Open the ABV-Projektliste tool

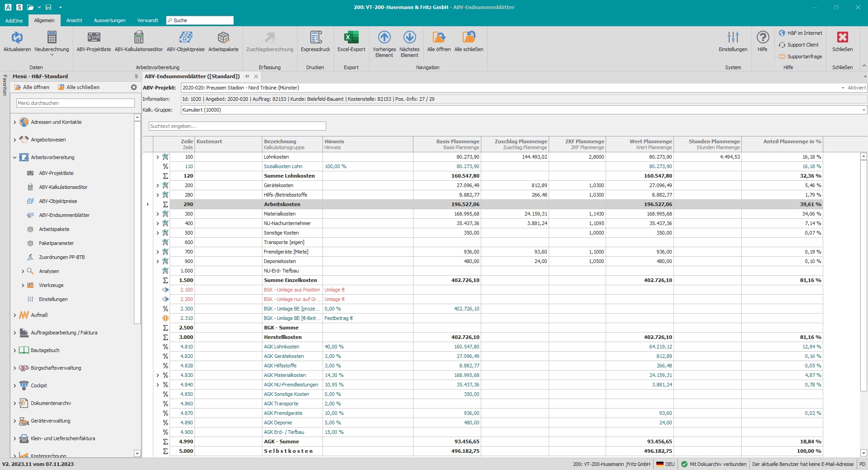94,38
